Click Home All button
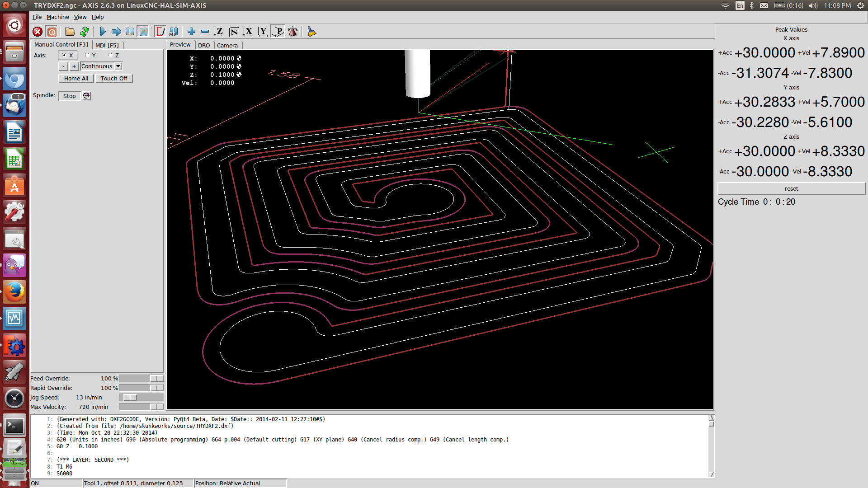Viewport: 868px width, 488px height. click(x=76, y=78)
